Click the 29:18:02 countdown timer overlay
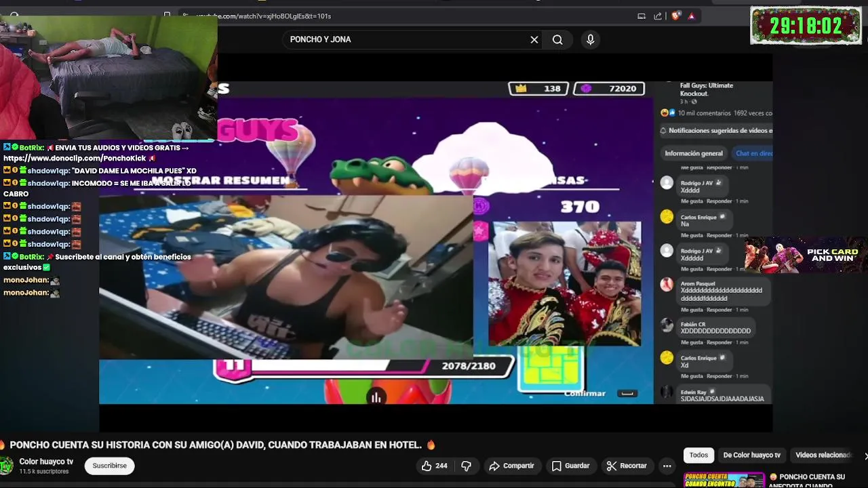This screenshot has width=868, height=488. pyautogui.click(x=806, y=26)
